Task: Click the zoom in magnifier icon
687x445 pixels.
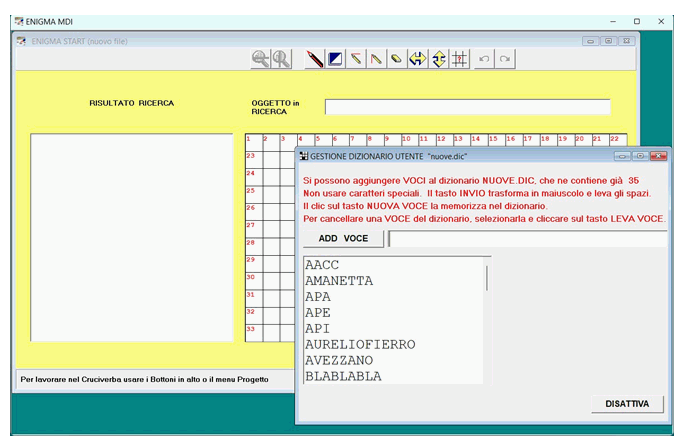Action: (x=281, y=60)
